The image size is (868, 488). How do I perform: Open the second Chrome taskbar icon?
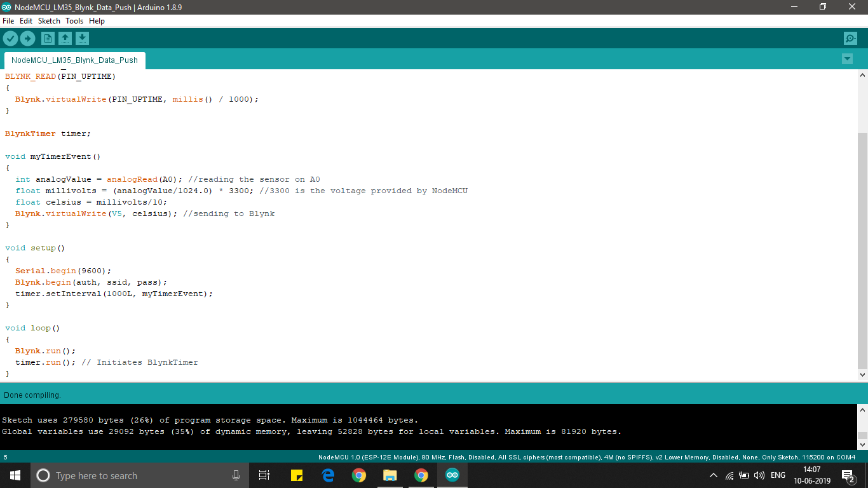point(421,475)
